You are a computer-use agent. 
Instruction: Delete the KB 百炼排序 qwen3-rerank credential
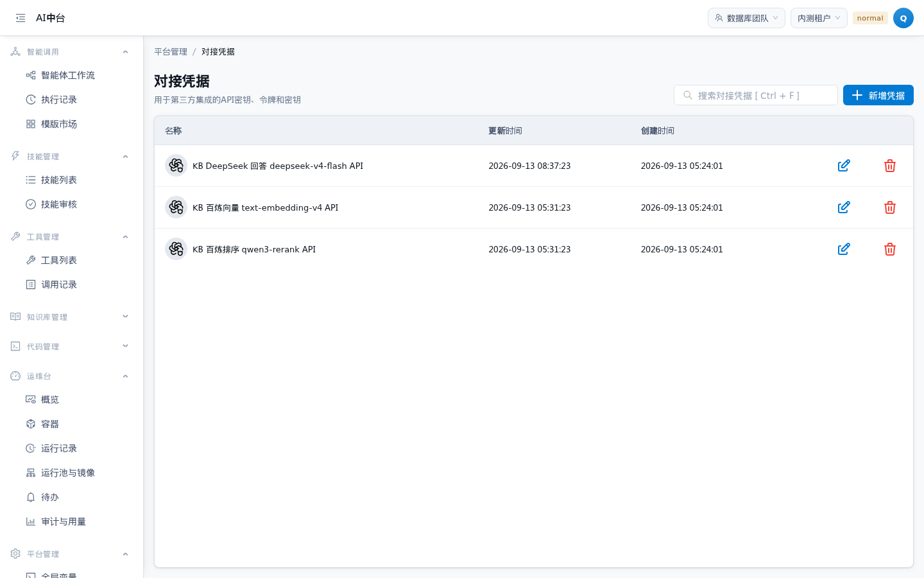[890, 249]
